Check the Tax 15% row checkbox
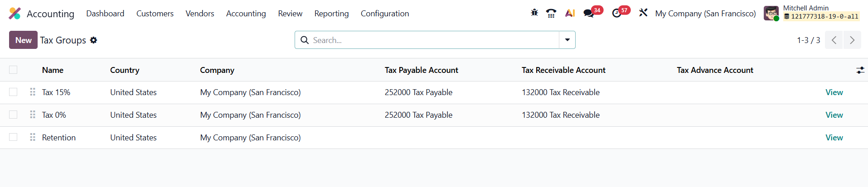The image size is (868, 187). point(13,92)
